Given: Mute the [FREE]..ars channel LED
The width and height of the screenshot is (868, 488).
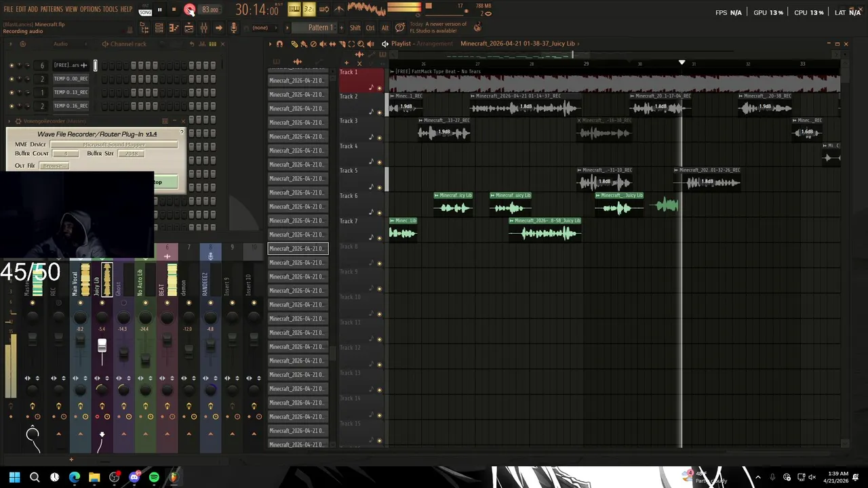Looking at the screenshot, I should 12,65.
